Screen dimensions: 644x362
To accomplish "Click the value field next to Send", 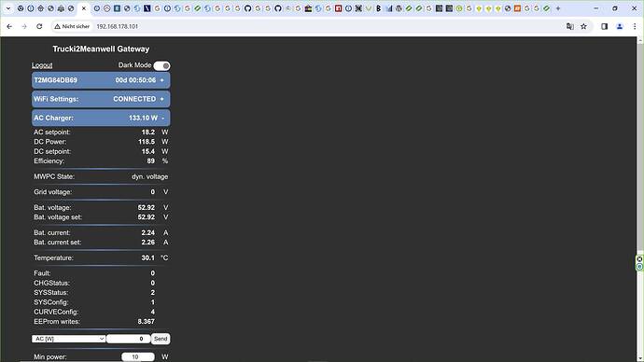I will (x=128, y=339).
